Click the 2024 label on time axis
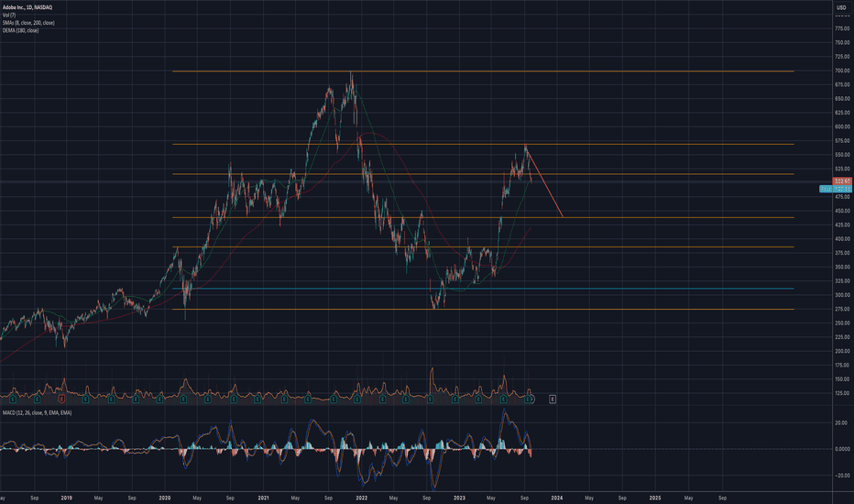 557,498
